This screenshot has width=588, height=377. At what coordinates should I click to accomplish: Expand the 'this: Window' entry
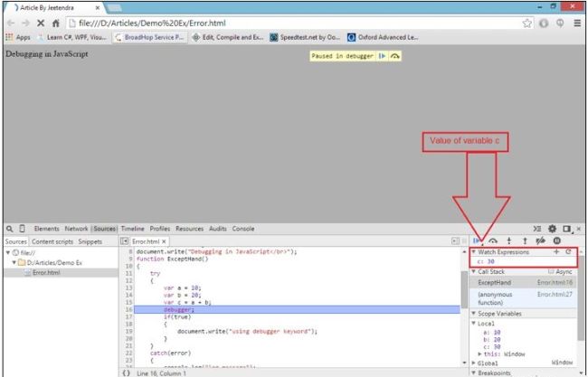(480, 354)
